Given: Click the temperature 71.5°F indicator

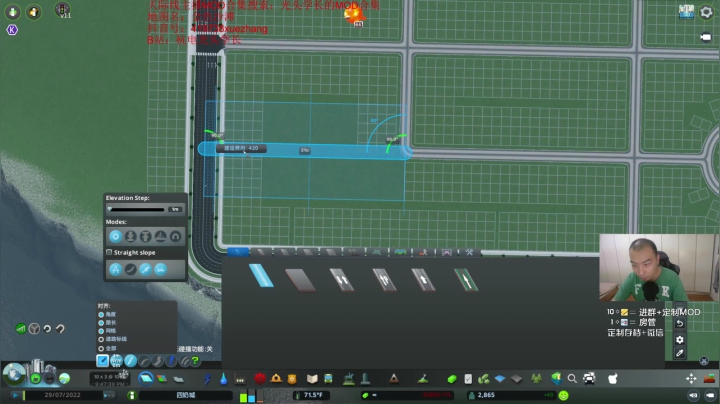Looking at the screenshot, I should (313, 395).
